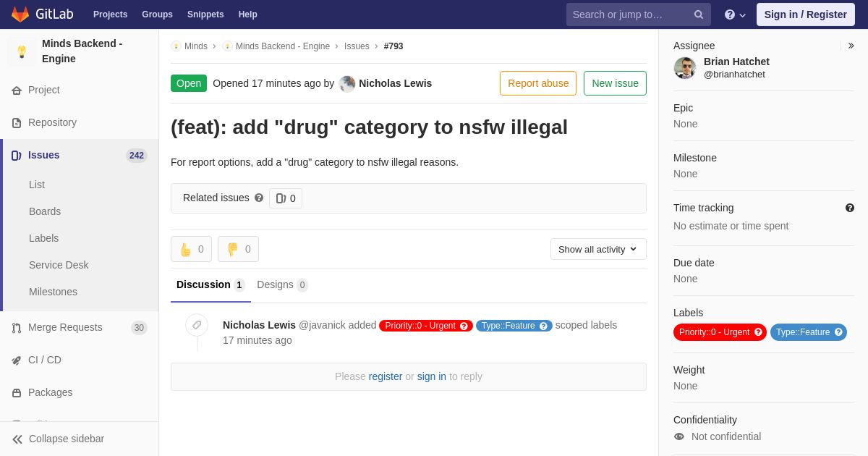
Task: Click the Minds Backend - Engine breadcrumb
Action: [282, 46]
